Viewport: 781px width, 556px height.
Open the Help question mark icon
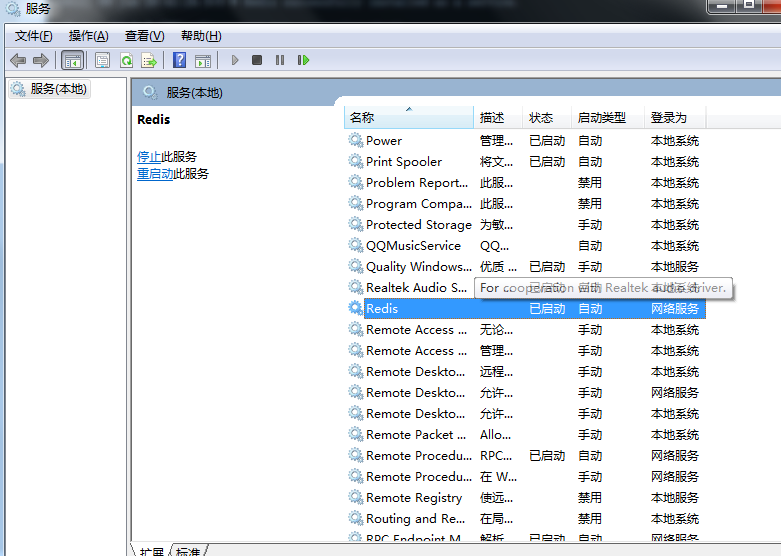pos(179,60)
